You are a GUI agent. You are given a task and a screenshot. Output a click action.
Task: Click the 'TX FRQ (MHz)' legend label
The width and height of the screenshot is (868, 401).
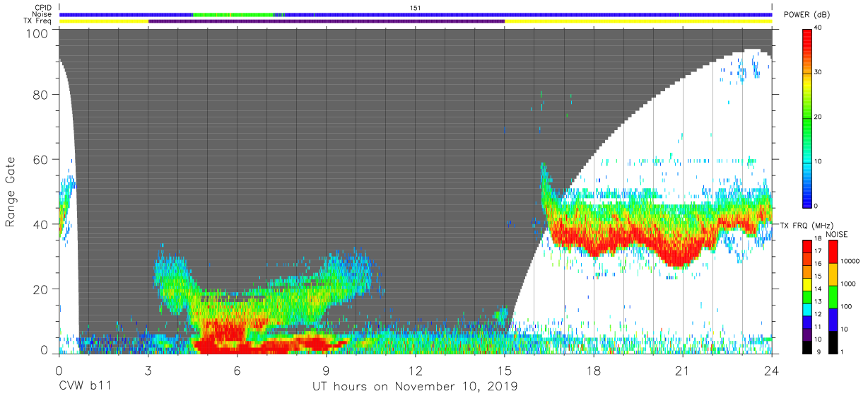(x=806, y=225)
